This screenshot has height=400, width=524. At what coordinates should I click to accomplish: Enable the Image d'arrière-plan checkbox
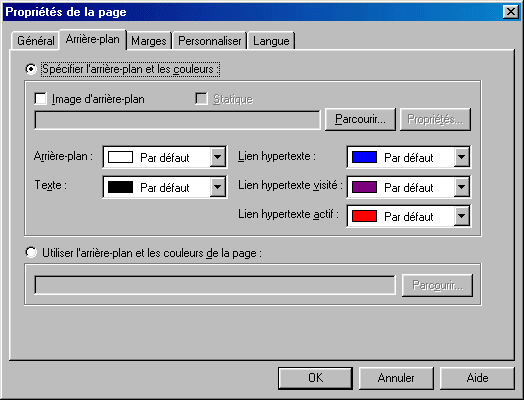tap(40, 99)
